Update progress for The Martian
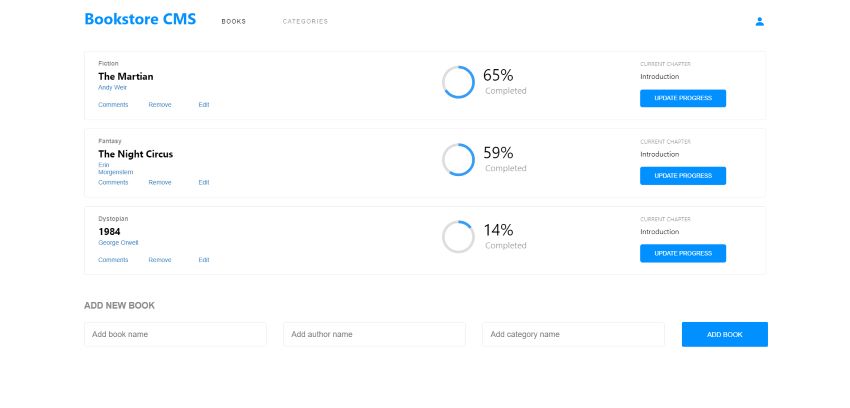The height and width of the screenshot is (408, 850). point(682,99)
